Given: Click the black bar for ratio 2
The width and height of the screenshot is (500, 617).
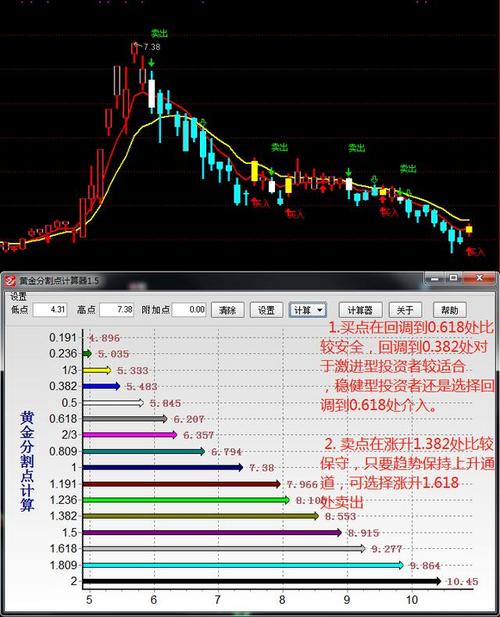Looking at the screenshot, I should [x=262, y=581].
